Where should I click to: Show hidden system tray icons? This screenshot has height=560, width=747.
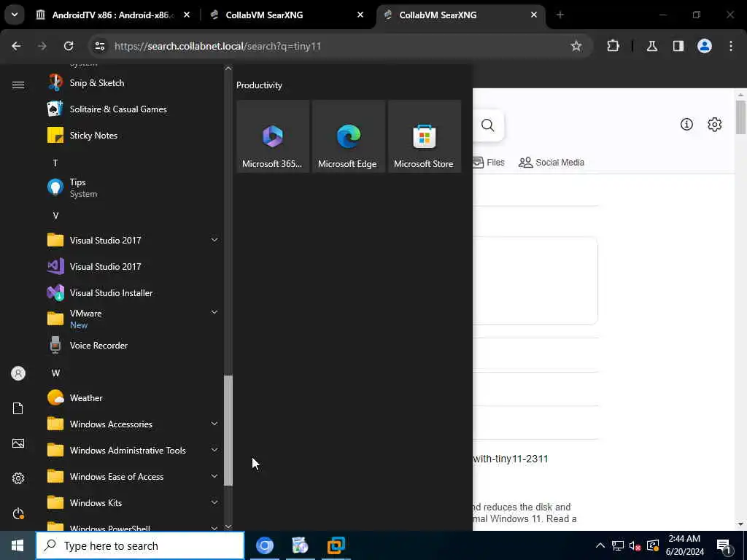click(600, 545)
